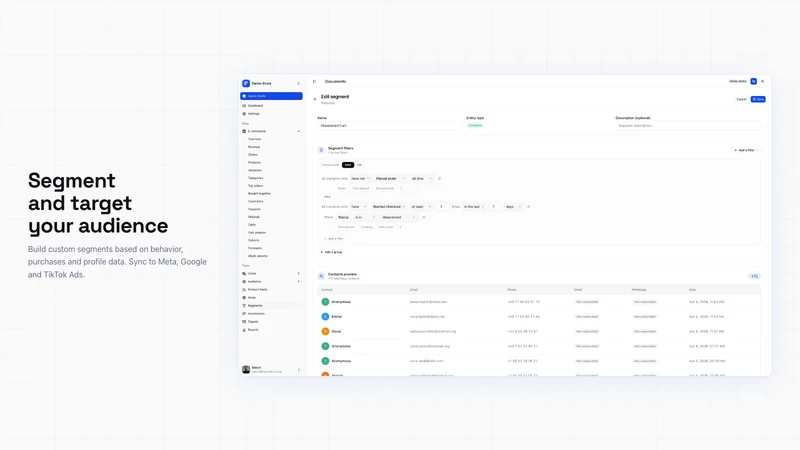This screenshot has width=800, height=450.
Task: Click the blue avatar for Emma
Action: 325,317
